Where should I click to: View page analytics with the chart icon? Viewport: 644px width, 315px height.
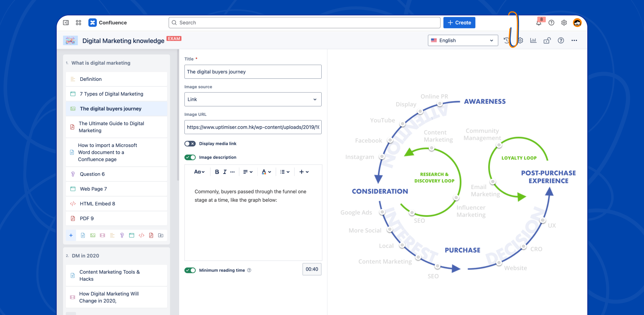point(533,40)
